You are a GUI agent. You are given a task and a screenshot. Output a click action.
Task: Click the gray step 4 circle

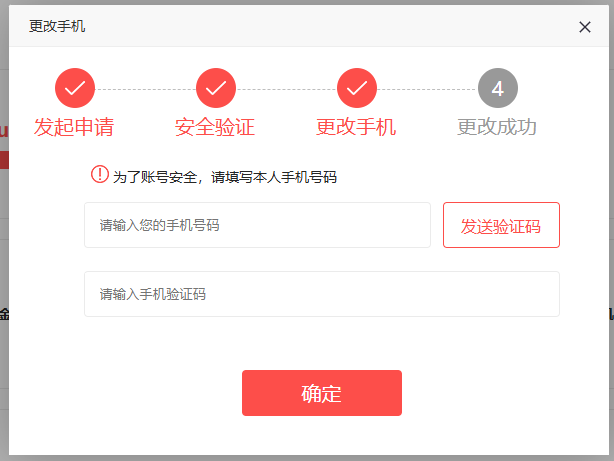(498, 88)
